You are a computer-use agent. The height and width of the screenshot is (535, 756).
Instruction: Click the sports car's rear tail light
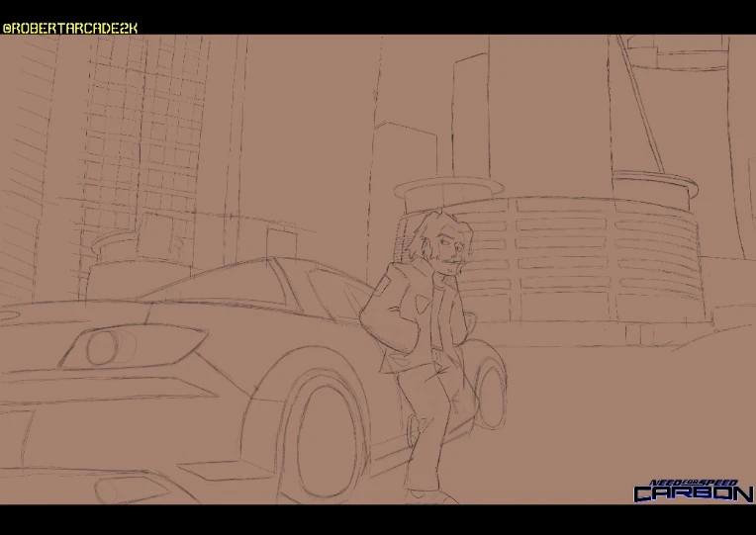133,346
